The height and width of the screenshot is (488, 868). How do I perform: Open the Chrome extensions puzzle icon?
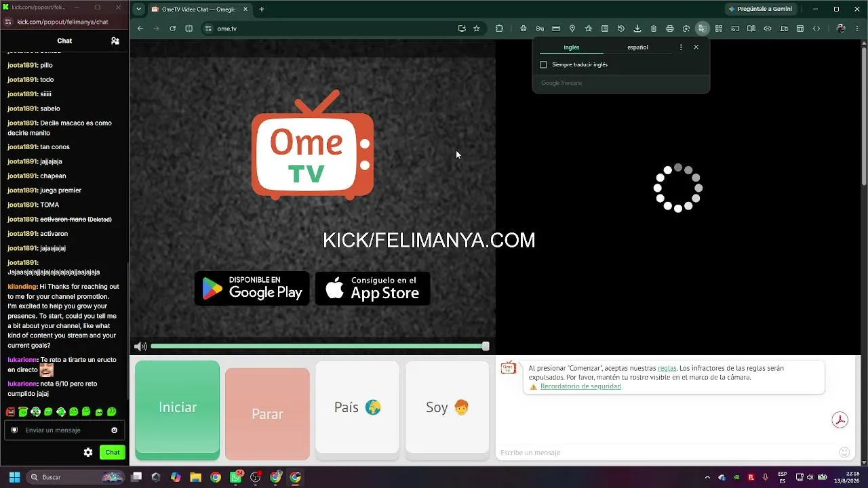(x=500, y=28)
